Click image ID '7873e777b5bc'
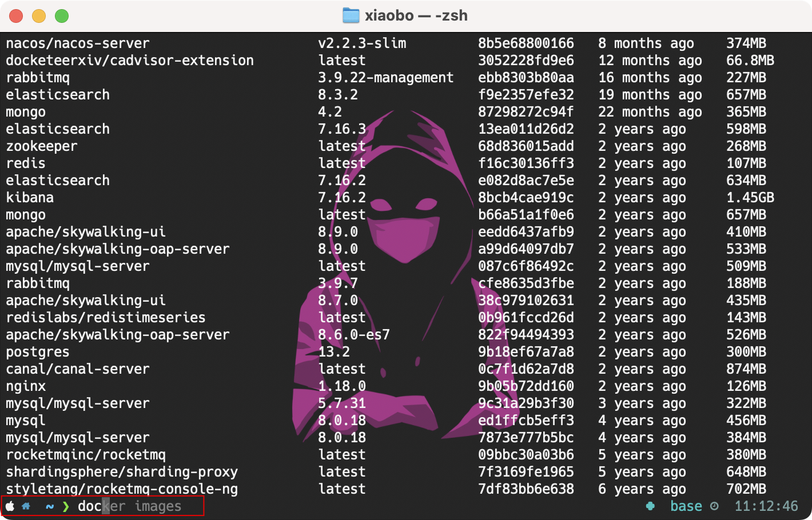Image resolution: width=812 pixels, height=520 pixels. (x=526, y=438)
